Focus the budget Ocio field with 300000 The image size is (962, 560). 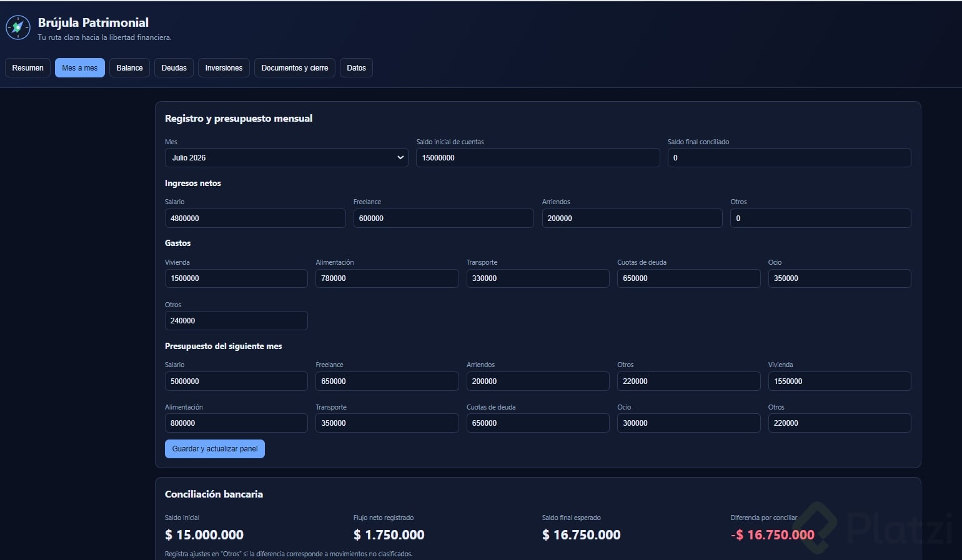(x=688, y=423)
